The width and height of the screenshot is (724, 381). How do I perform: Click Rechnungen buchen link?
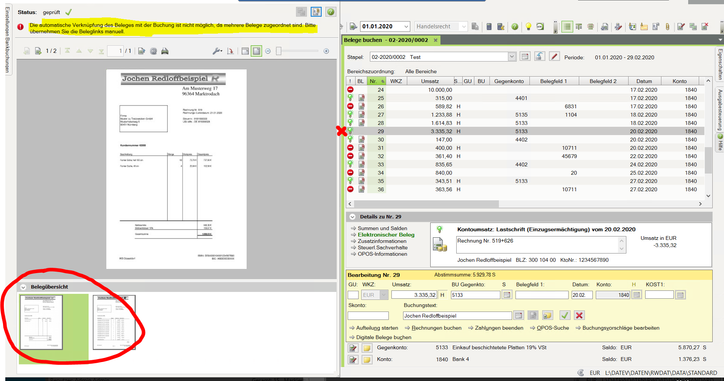coord(436,328)
